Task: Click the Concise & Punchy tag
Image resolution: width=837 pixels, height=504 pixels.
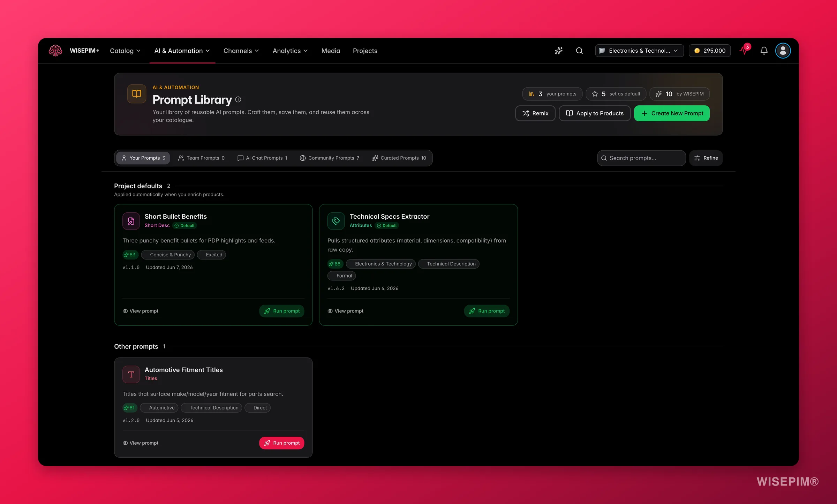Action: [168, 255]
